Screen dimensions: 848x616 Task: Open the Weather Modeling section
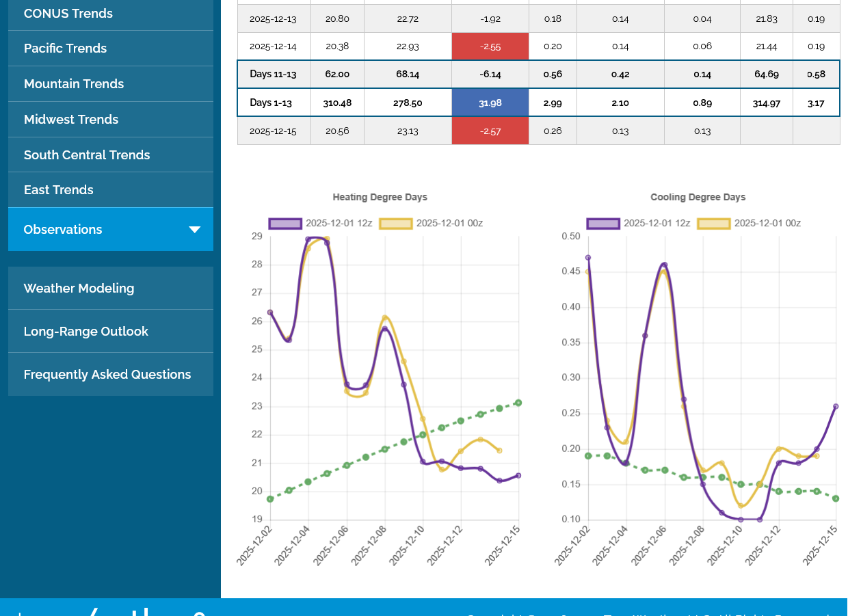point(79,289)
